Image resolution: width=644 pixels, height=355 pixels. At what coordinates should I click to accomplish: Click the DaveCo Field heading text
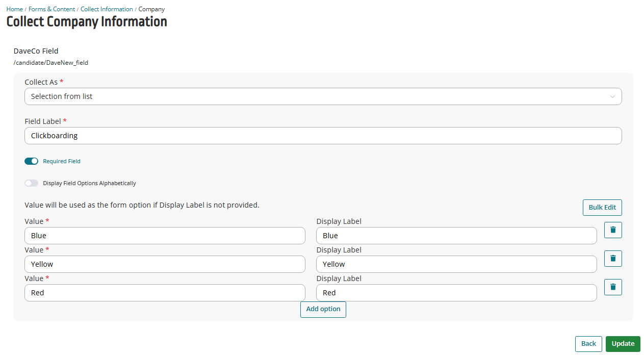point(36,51)
